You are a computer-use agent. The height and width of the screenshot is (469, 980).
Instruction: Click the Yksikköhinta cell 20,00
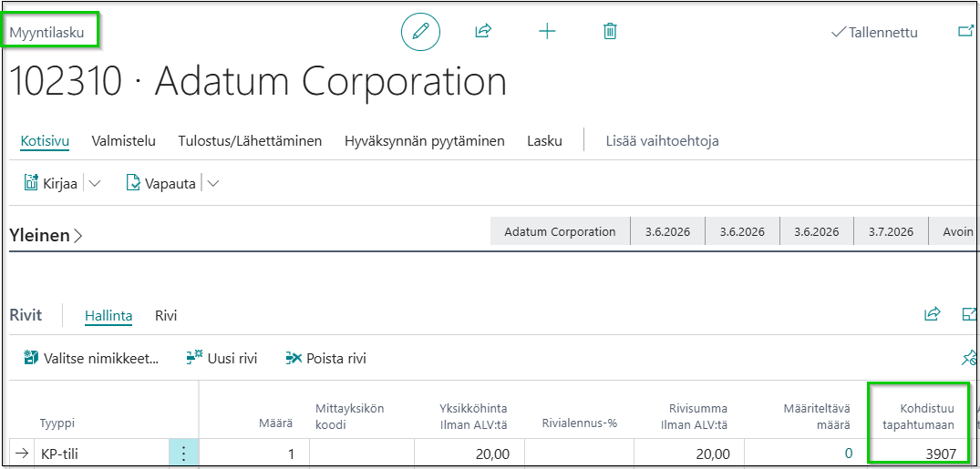[469, 454]
